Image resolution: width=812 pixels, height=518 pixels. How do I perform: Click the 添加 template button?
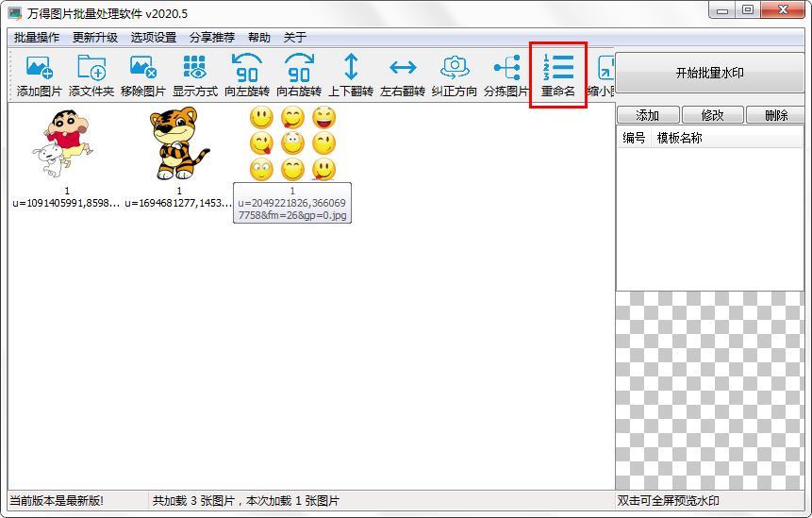[x=648, y=114]
